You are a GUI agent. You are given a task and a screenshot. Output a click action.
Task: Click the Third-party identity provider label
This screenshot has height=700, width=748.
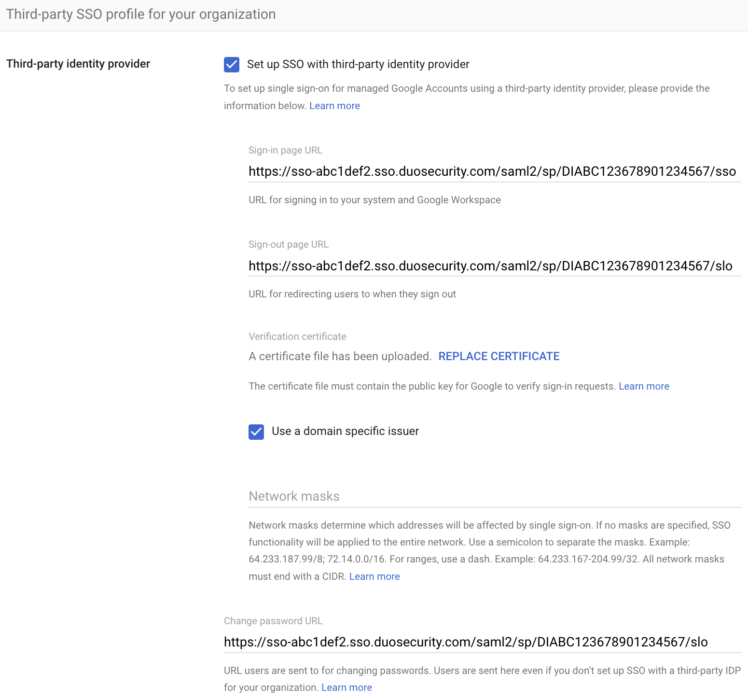(78, 63)
